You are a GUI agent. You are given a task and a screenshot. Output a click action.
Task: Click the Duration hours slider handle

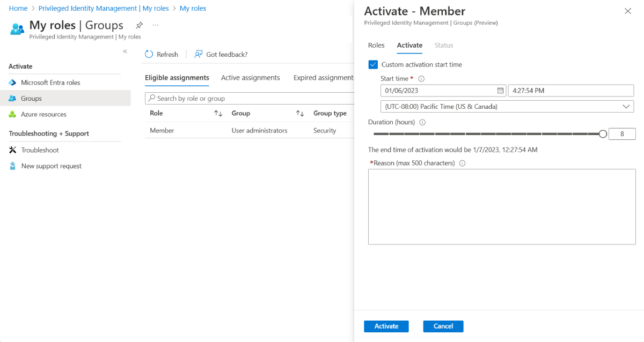603,134
